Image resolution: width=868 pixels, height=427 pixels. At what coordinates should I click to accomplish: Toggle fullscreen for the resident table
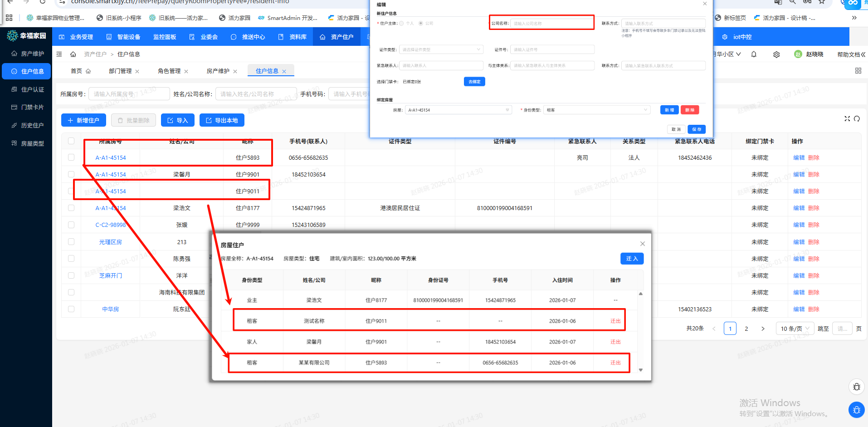point(847,118)
